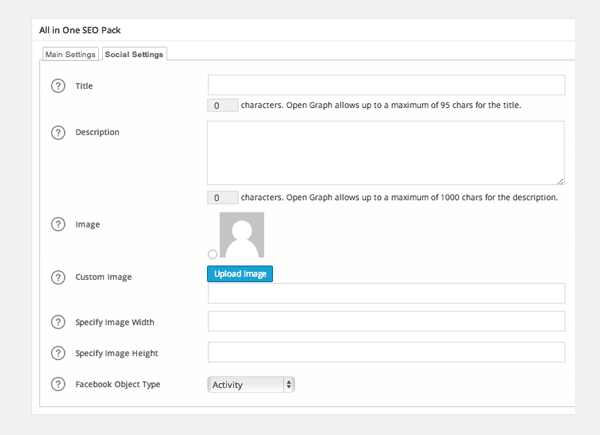Click the Custom Image URL field
Screen dimensions: 600x435
point(386,293)
